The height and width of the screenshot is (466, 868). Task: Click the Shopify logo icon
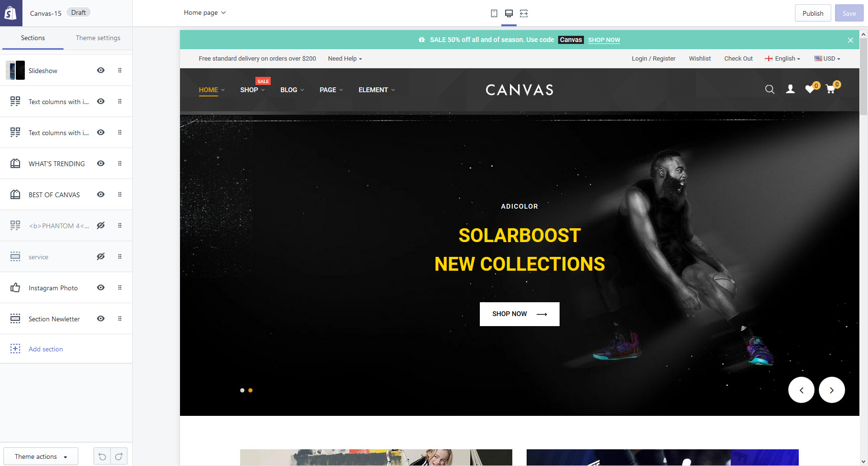(x=11, y=13)
